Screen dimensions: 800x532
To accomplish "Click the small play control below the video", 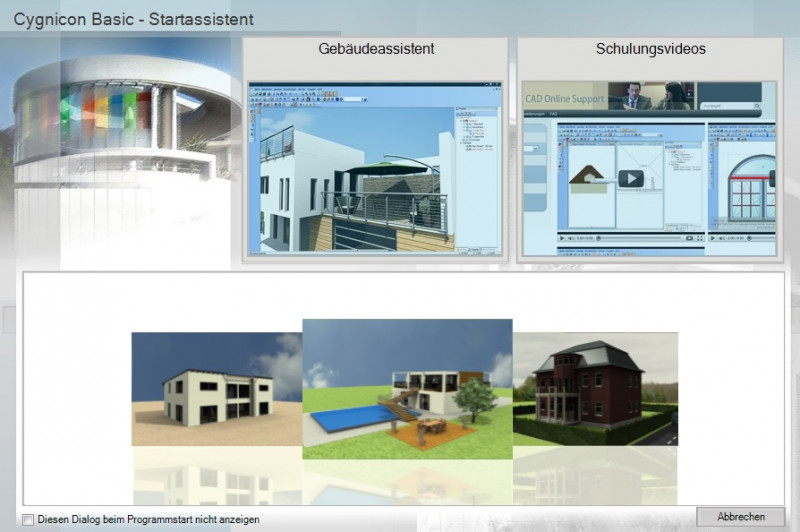I will [x=563, y=238].
